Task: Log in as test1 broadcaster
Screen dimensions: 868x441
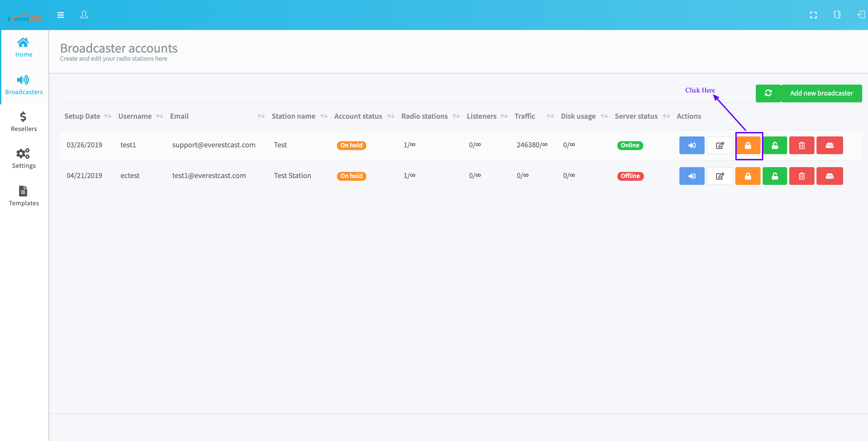Action: pyautogui.click(x=692, y=145)
